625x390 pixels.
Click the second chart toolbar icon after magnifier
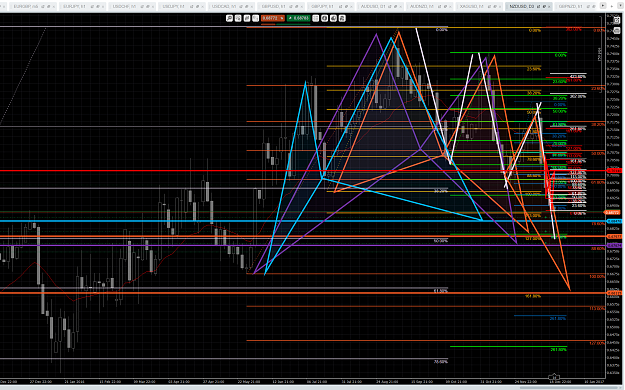pos(238,18)
